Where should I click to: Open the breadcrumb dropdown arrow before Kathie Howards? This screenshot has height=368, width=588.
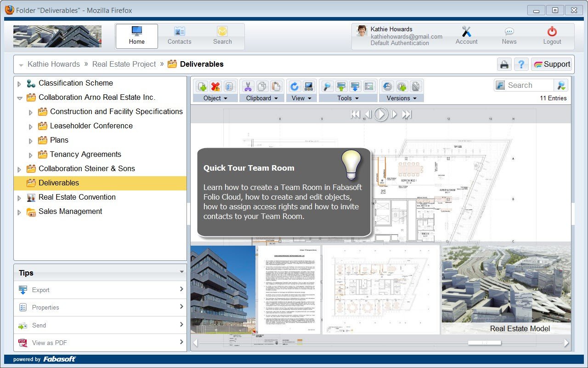tap(21, 65)
